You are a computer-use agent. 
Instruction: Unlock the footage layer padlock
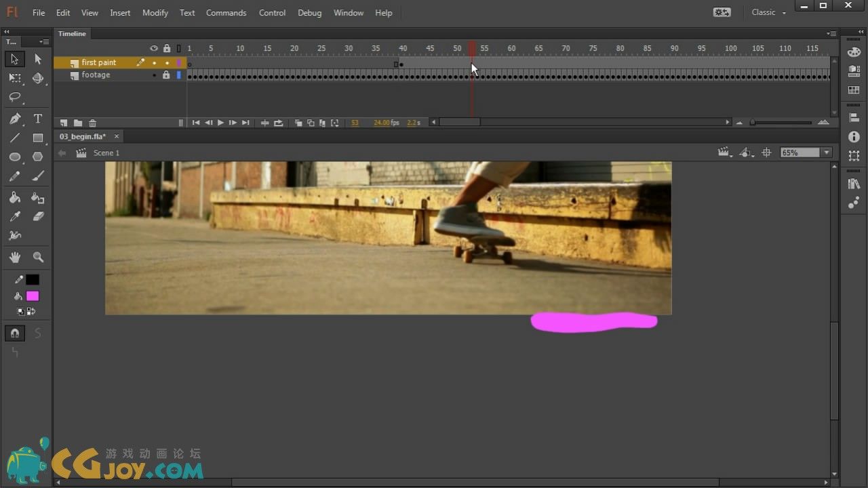tap(166, 75)
